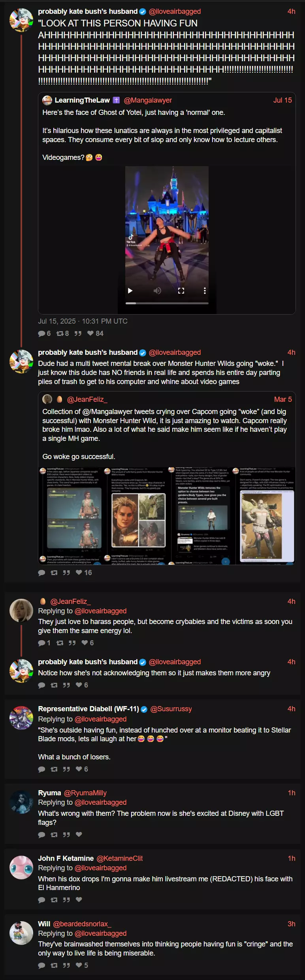The height and width of the screenshot is (980, 305).
Task: Open first Monster Hunter screenshot thumbnail
Action: pyautogui.click(x=70, y=515)
